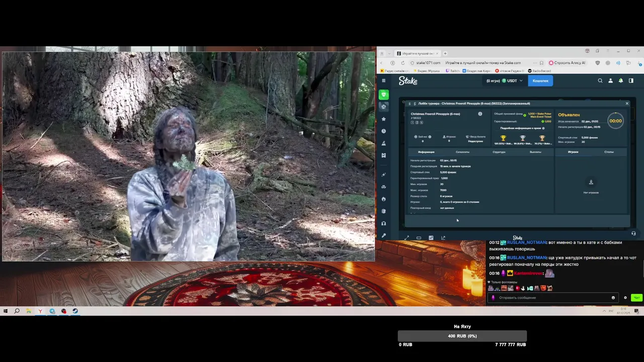This screenshot has height=362, width=644.
Task: Open chat settings gear icon
Action: (x=625, y=298)
